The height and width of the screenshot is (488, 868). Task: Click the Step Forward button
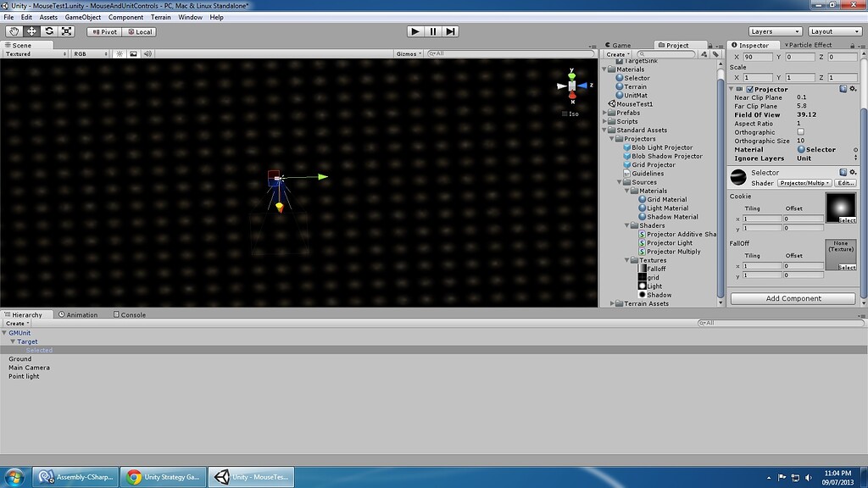(450, 31)
